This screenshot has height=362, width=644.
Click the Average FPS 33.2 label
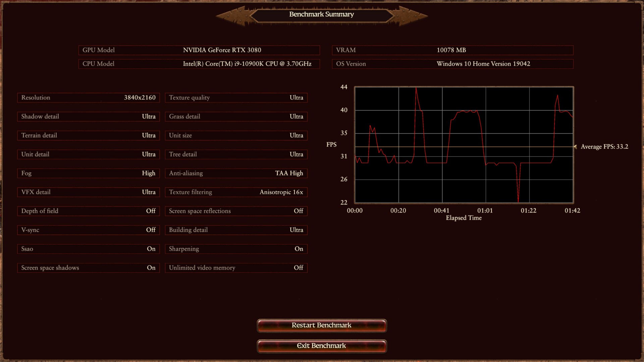[x=604, y=146]
